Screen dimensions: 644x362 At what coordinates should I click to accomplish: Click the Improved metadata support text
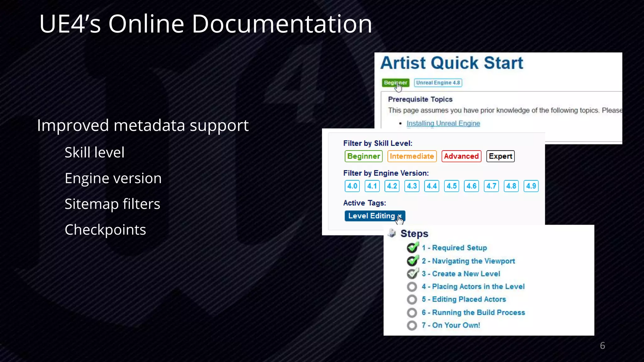point(143,126)
